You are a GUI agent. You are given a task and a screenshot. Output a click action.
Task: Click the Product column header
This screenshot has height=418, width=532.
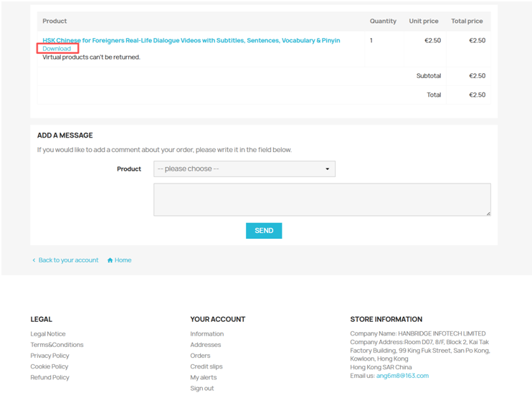[54, 21]
